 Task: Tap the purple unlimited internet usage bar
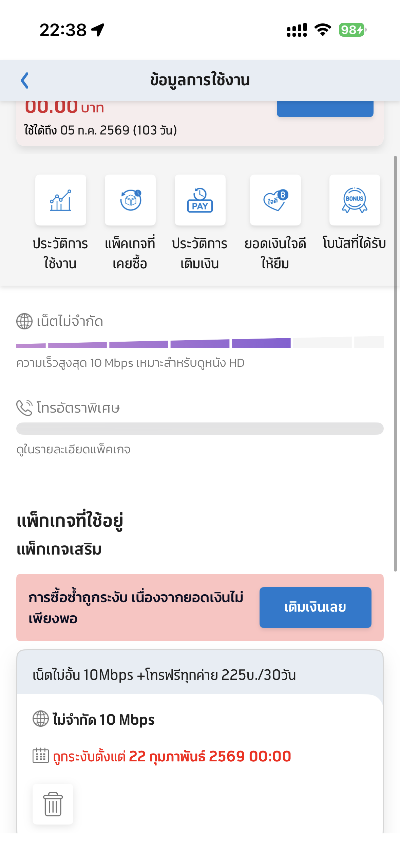pyautogui.click(x=200, y=342)
